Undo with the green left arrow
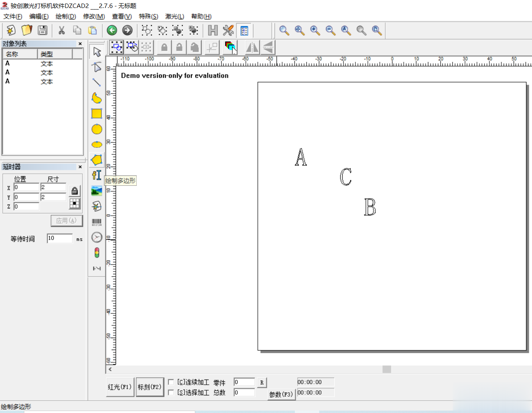The height and width of the screenshot is (413, 532). tap(112, 30)
